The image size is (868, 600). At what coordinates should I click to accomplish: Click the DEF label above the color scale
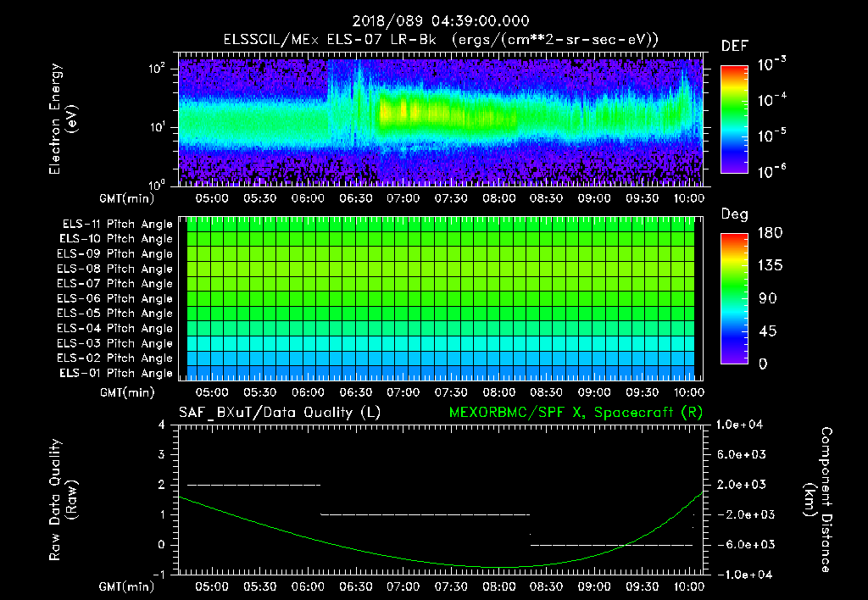point(735,47)
